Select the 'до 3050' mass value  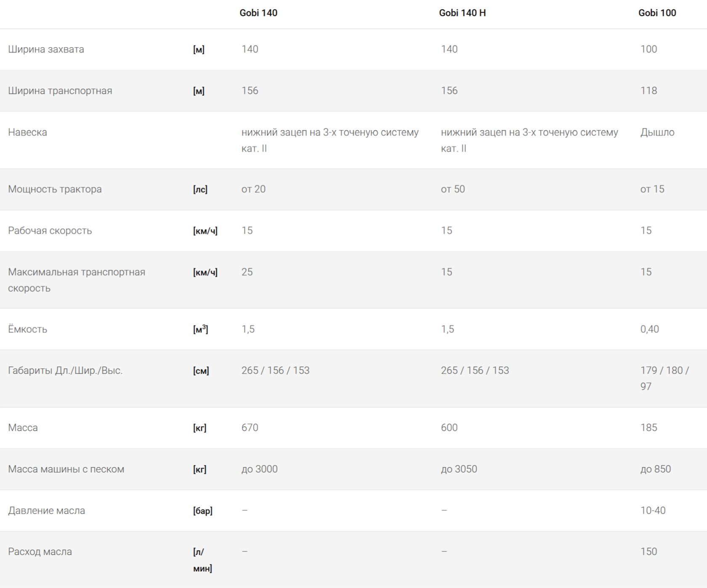point(459,469)
